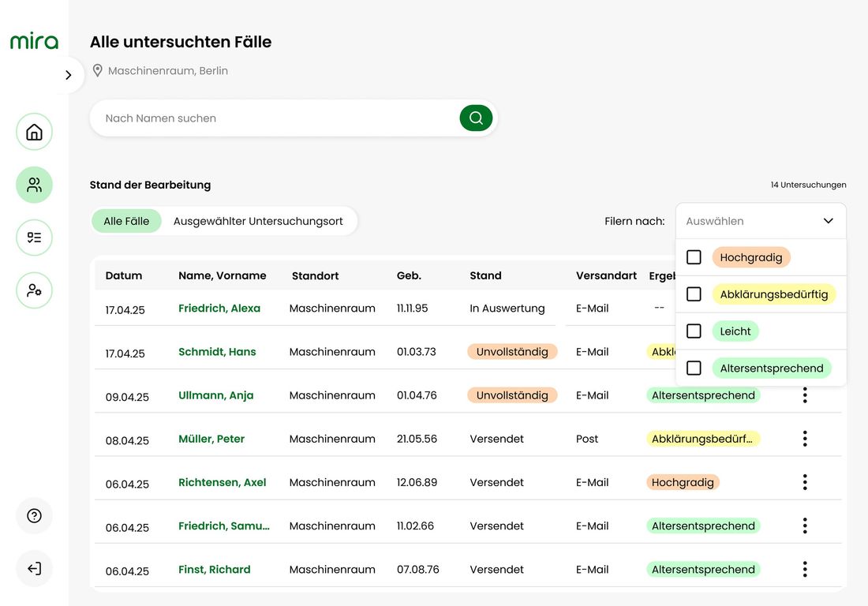Click the mira logo

click(34, 41)
